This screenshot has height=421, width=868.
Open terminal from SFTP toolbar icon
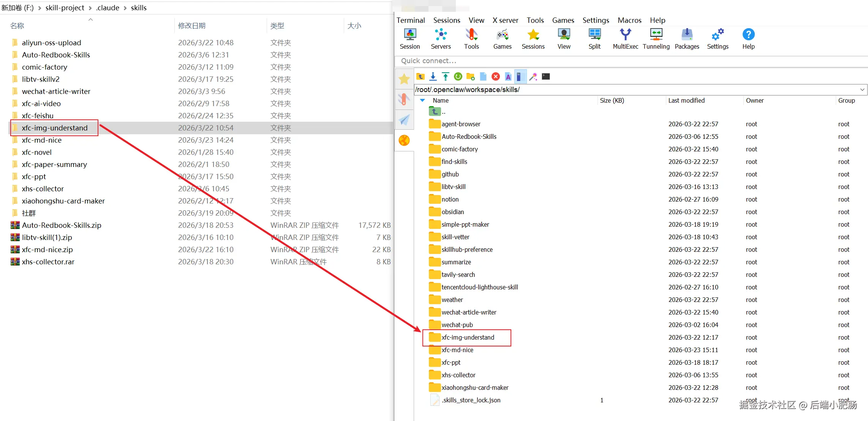coord(546,76)
